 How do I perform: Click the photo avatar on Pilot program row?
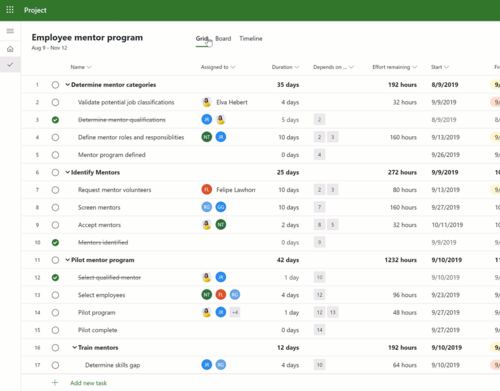pos(207,312)
